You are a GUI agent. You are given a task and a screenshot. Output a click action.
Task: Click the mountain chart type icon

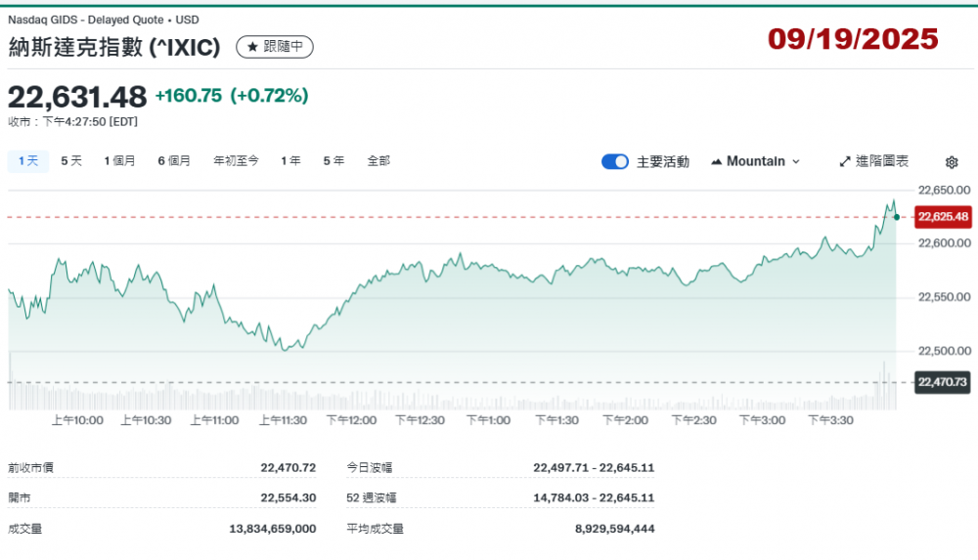pyautogui.click(x=716, y=161)
